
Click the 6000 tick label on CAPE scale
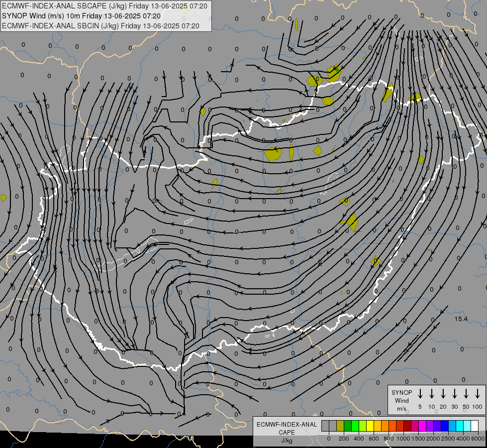(x=478, y=439)
